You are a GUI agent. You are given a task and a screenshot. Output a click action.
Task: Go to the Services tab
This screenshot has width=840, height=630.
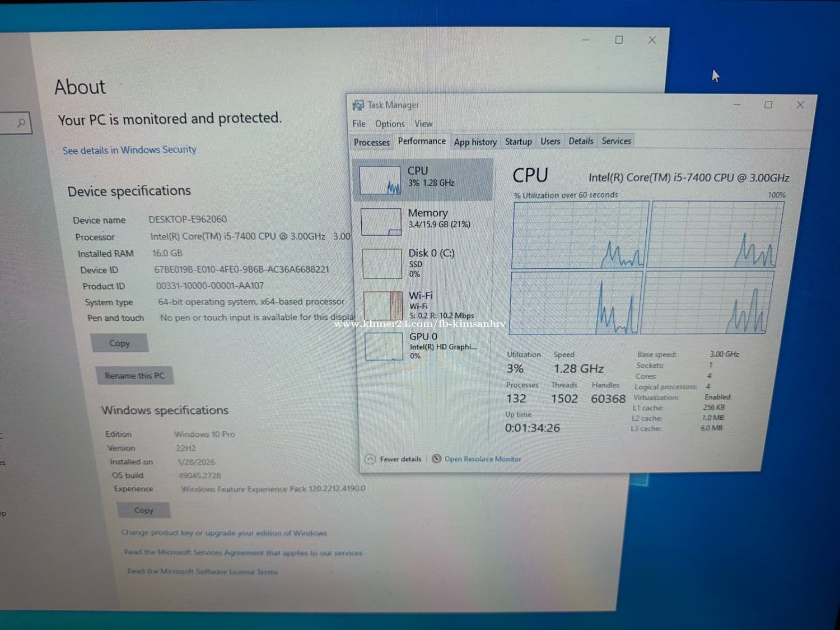pyautogui.click(x=616, y=141)
